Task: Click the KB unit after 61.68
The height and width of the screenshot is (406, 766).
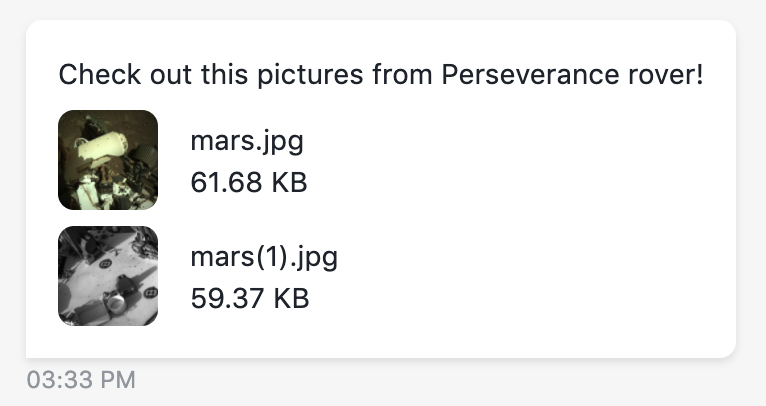Action: tap(289, 183)
